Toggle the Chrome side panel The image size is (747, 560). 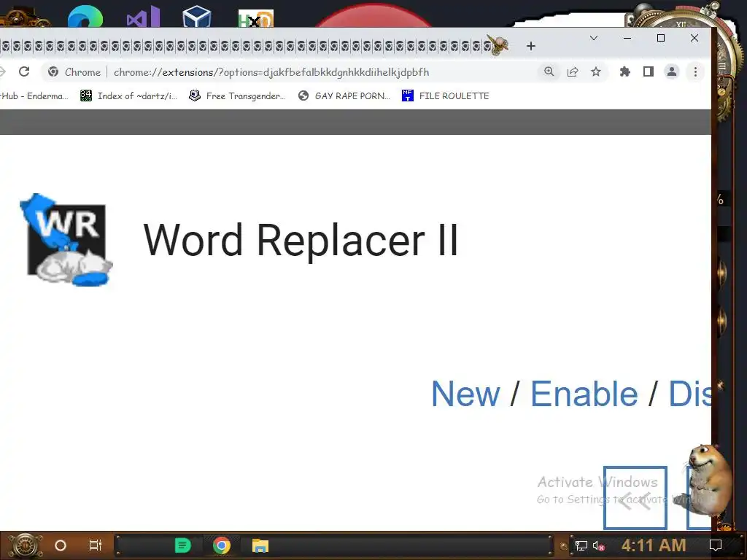(648, 72)
